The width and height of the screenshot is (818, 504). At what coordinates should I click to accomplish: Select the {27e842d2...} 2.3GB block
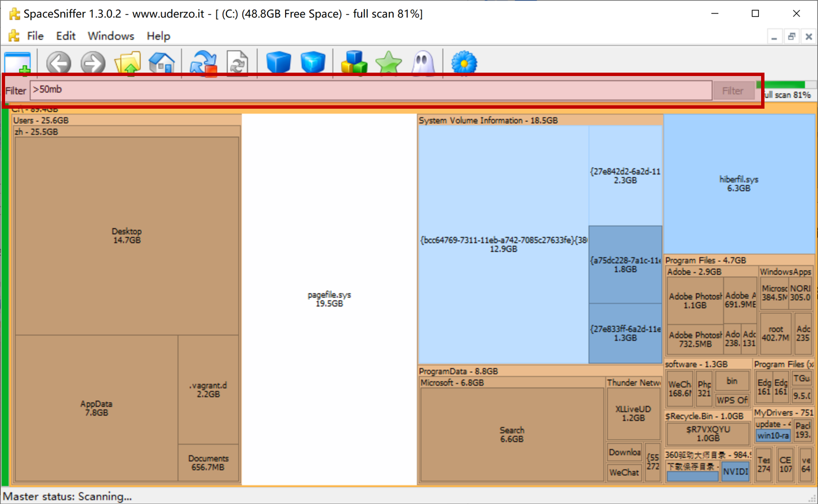[x=625, y=176]
